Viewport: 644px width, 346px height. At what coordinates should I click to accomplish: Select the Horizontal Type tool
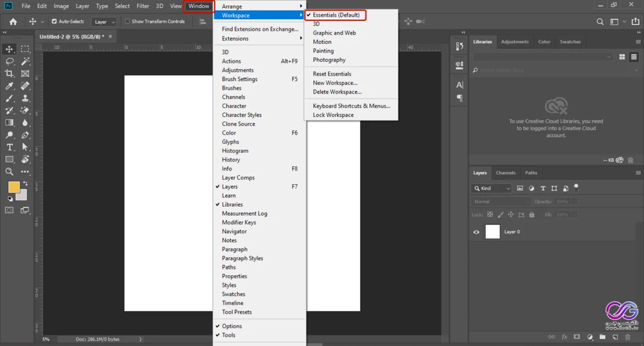pyautogui.click(x=9, y=148)
